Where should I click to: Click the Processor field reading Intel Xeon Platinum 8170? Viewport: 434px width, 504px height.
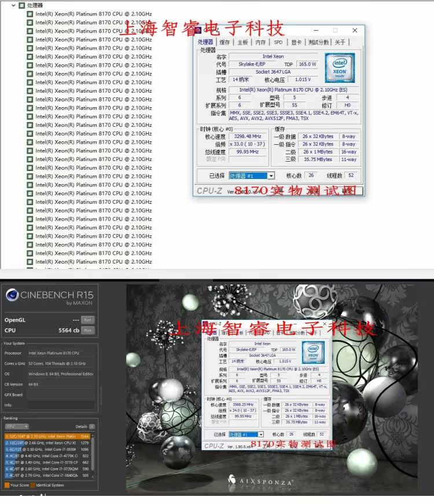tap(61, 353)
